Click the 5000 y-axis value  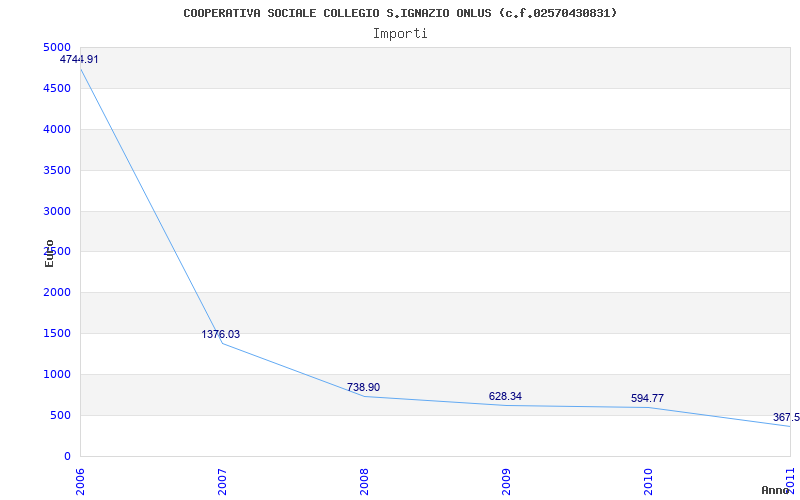(x=57, y=47)
